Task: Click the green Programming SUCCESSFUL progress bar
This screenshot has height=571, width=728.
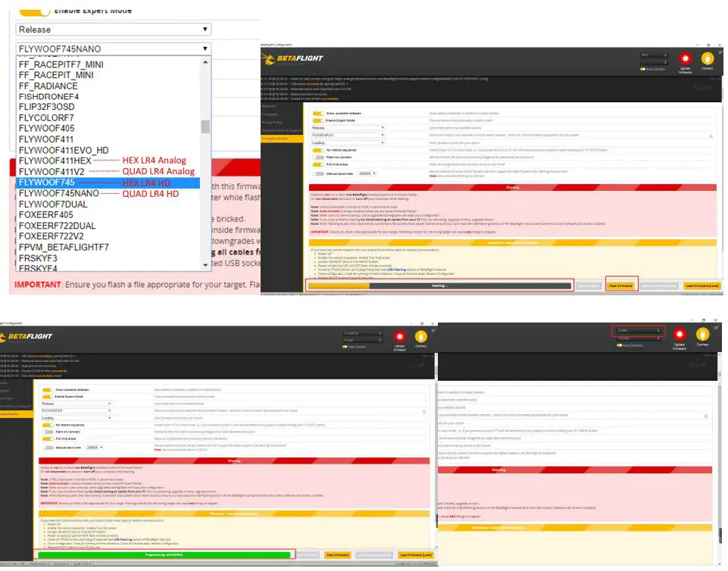Action: [x=164, y=555]
